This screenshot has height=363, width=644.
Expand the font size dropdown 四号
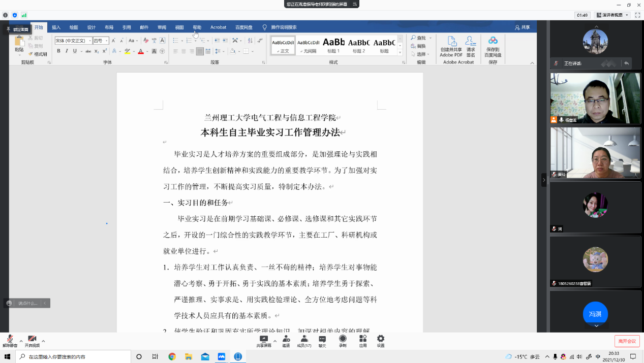tap(101, 41)
